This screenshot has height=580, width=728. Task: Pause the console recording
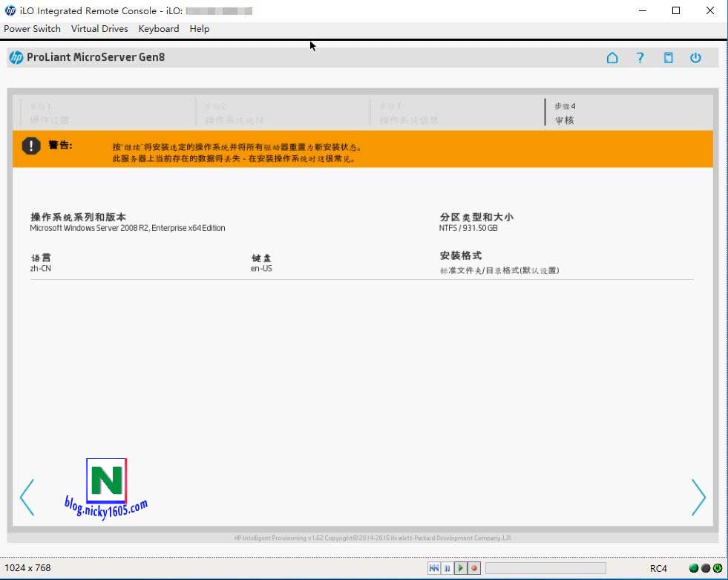(x=447, y=568)
